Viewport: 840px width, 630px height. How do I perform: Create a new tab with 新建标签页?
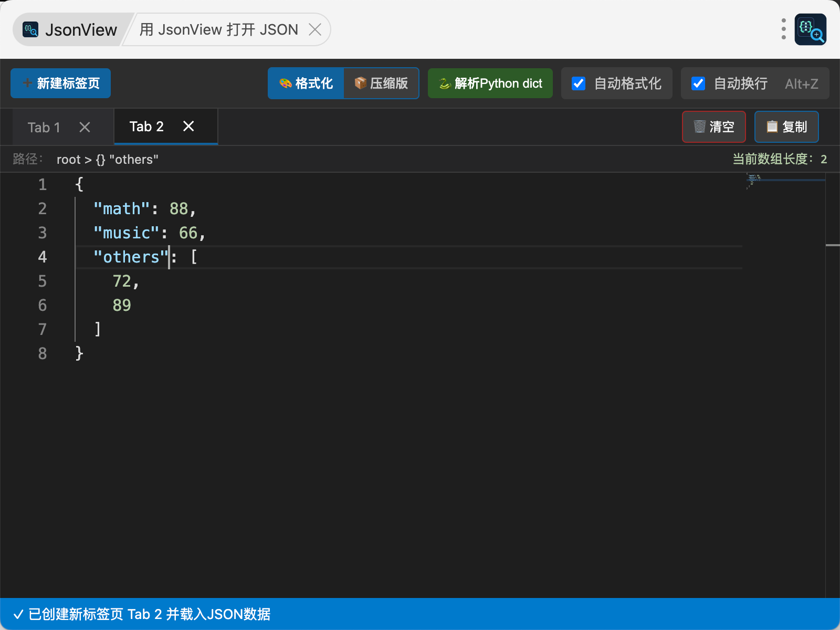coord(61,83)
